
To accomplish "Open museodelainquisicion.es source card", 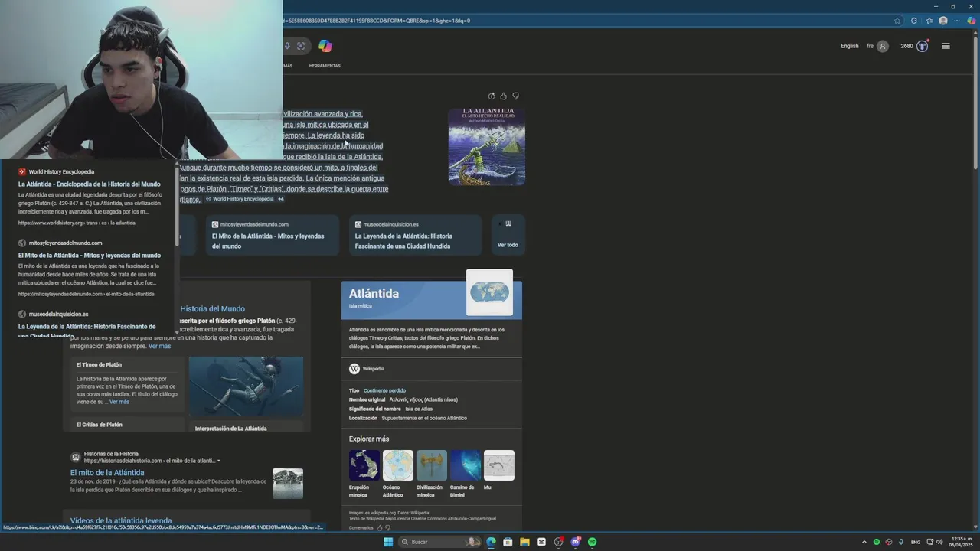I will 414,235.
